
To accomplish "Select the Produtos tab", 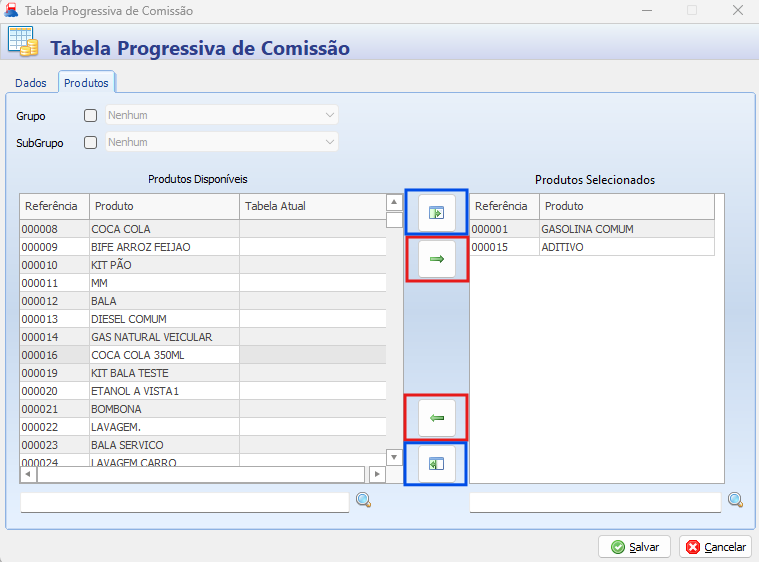I will (86, 83).
